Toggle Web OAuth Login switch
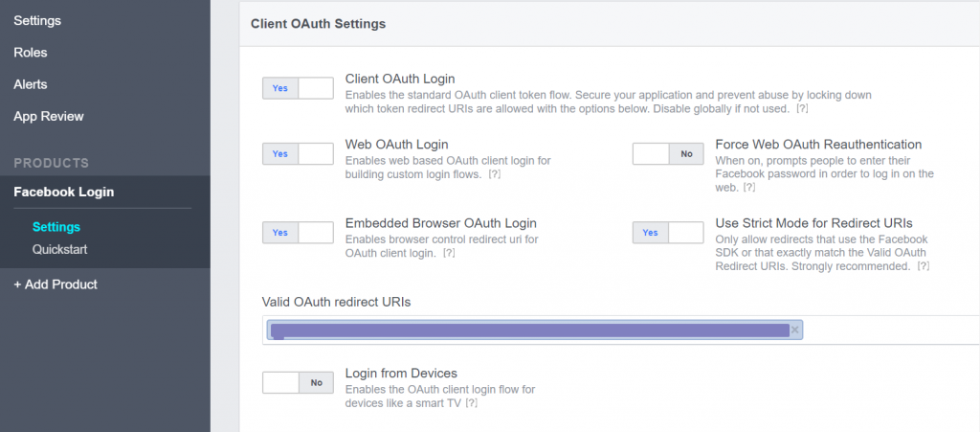 click(x=298, y=154)
